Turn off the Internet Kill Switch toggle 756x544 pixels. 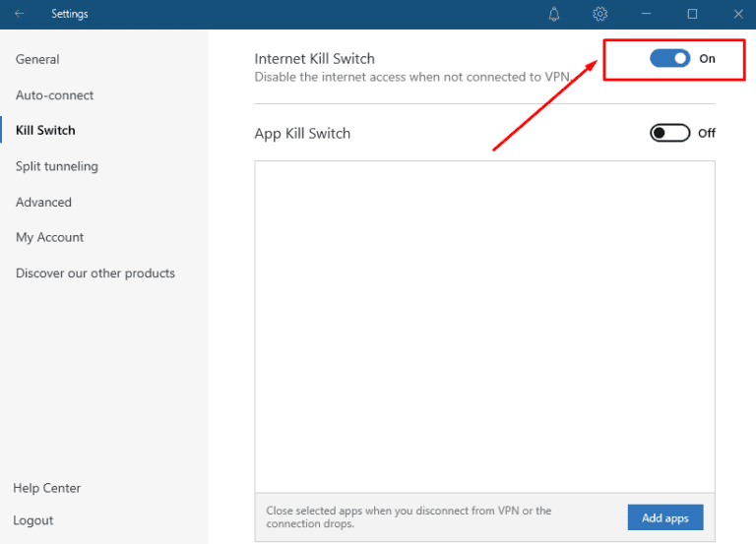669,58
